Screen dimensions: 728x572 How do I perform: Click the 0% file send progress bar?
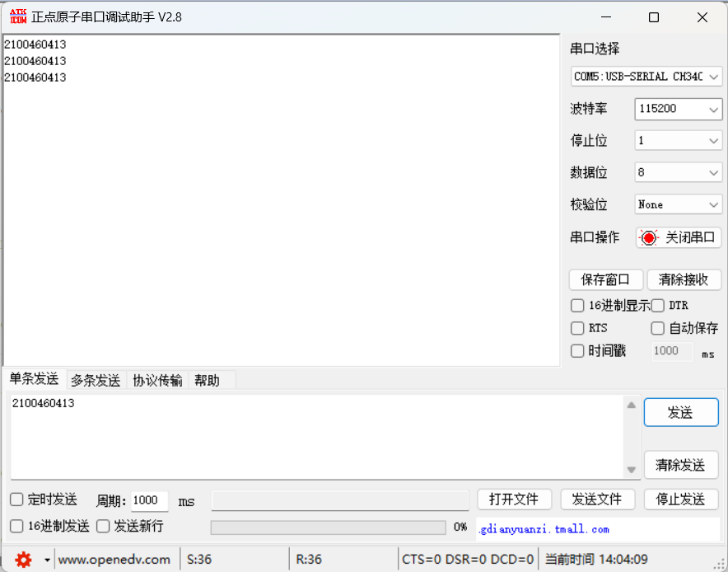[329, 527]
